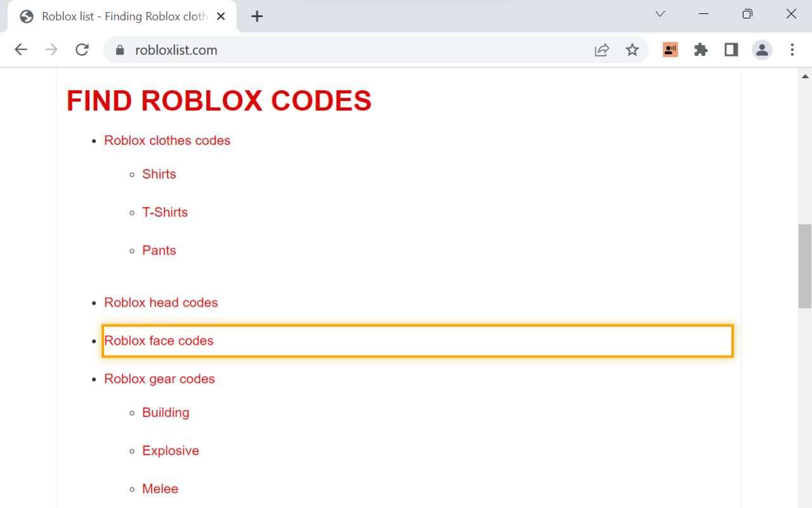
Task: Open the Pants codes link
Action: pos(159,250)
